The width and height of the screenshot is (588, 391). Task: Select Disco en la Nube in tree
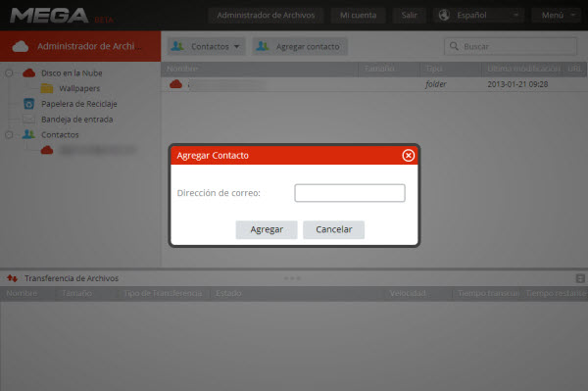click(72, 73)
